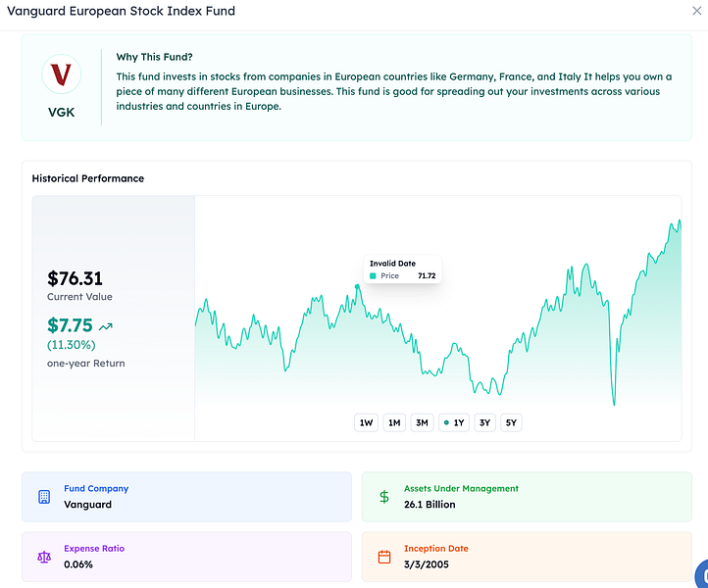Viewport: 708px width, 588px height.
Task: Click the VGK ticker label
Action: coord(61,112)
